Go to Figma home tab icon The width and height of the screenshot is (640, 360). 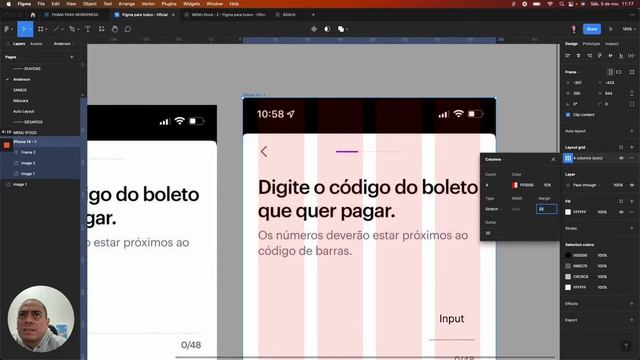pos(33,15)
